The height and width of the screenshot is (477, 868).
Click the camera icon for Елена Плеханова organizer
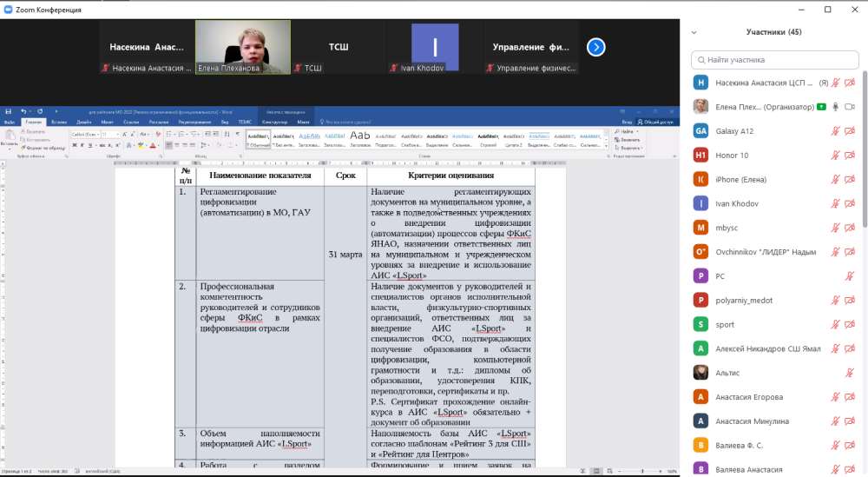(850, 107)
